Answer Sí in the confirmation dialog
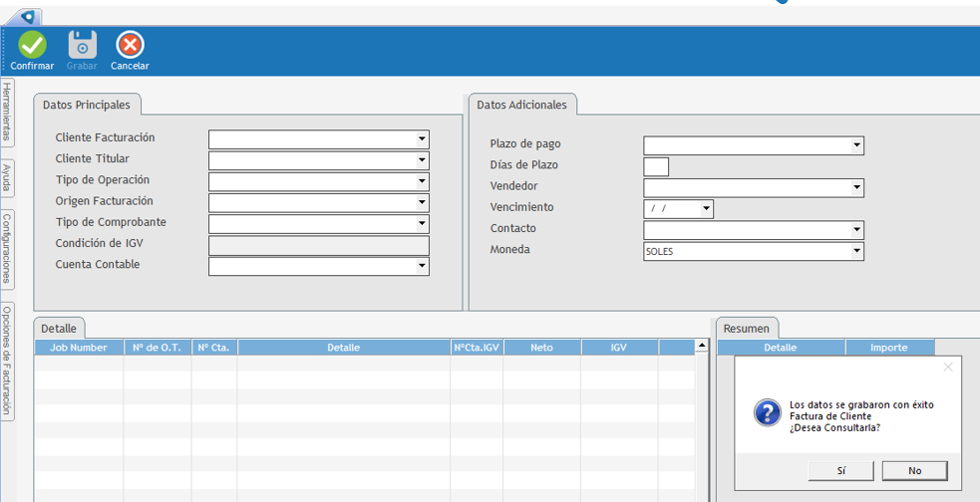The image size is (980, 502). coord(840,471)
